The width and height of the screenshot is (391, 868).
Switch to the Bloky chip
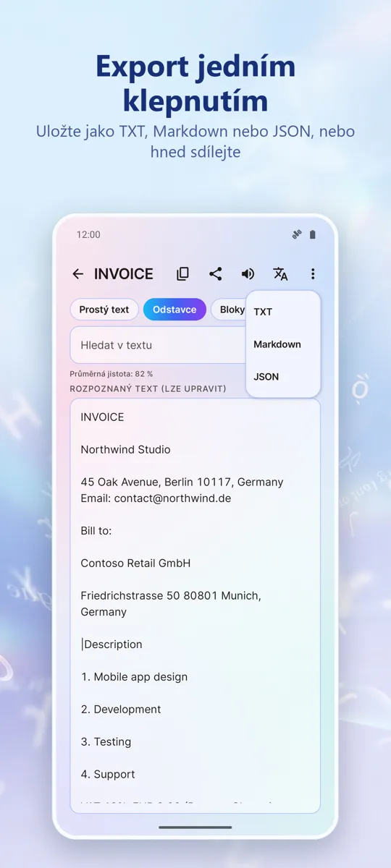[x=229, y=310]
